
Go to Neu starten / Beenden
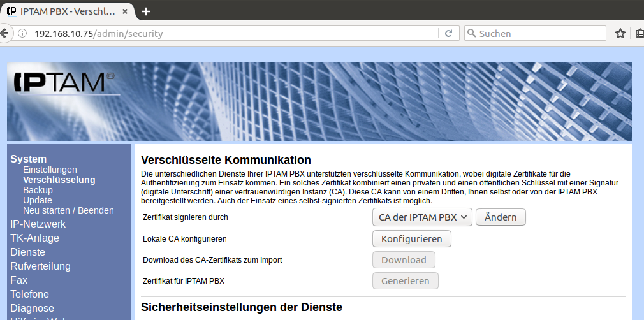tap(68, 210)
